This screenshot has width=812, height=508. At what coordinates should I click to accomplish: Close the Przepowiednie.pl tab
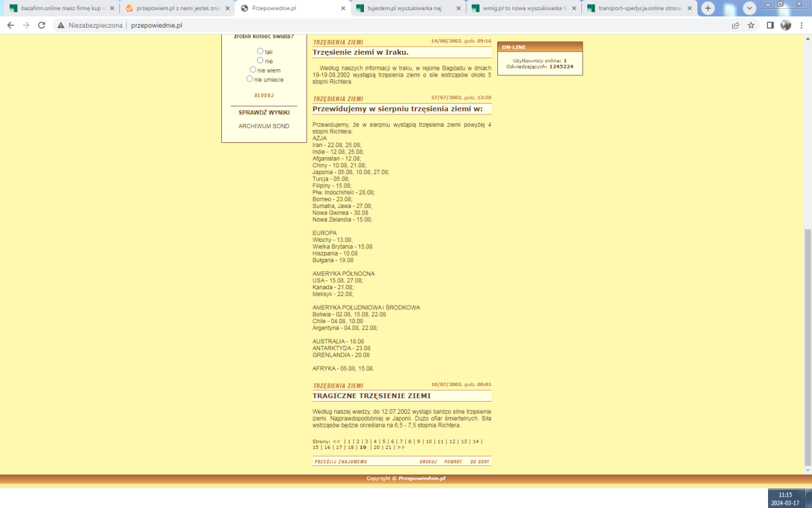click(343, 9)
